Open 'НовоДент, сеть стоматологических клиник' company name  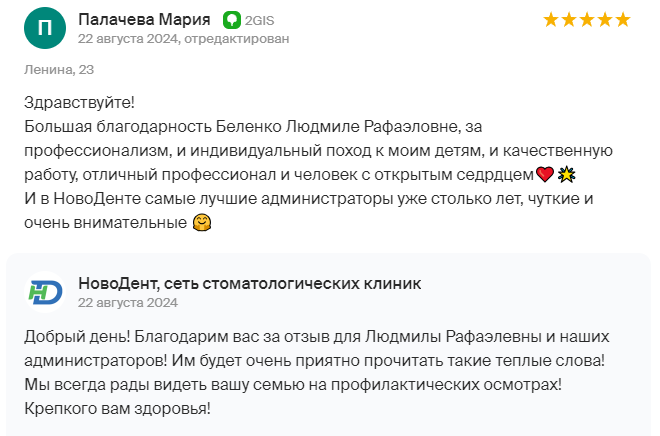coord(250,284)
